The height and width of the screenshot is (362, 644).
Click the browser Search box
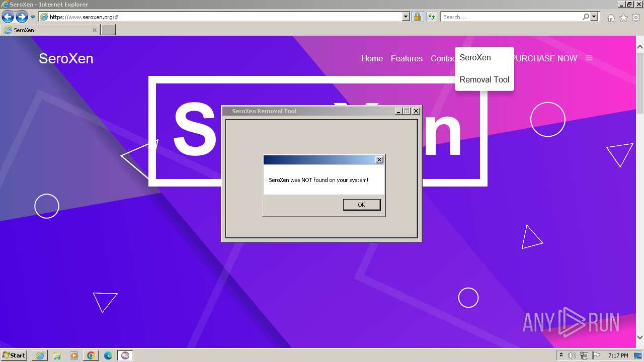pyautogui.click(x=511, y=17)
